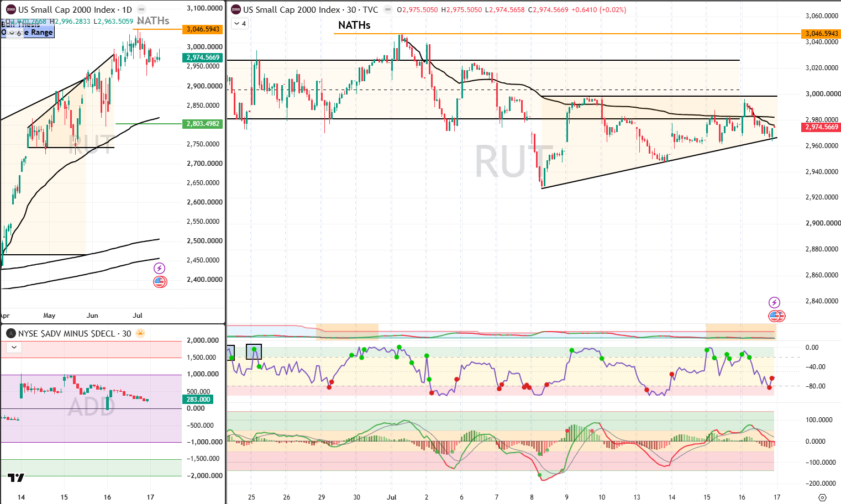The image size is (841, 504).
Task: Click the 3,100.0000 level on daily price axis
Action: (x=205, y=8)
